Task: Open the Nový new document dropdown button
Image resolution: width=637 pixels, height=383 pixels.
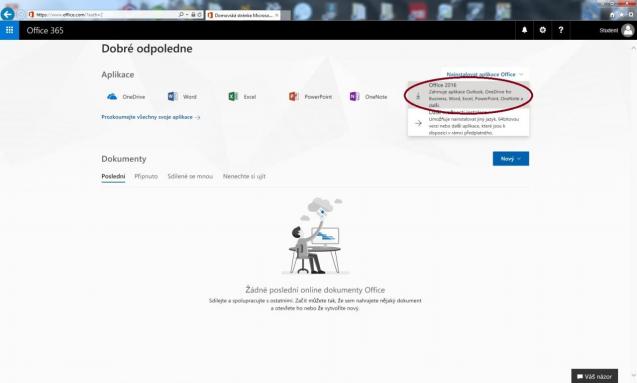Action: tap(511, 159)
